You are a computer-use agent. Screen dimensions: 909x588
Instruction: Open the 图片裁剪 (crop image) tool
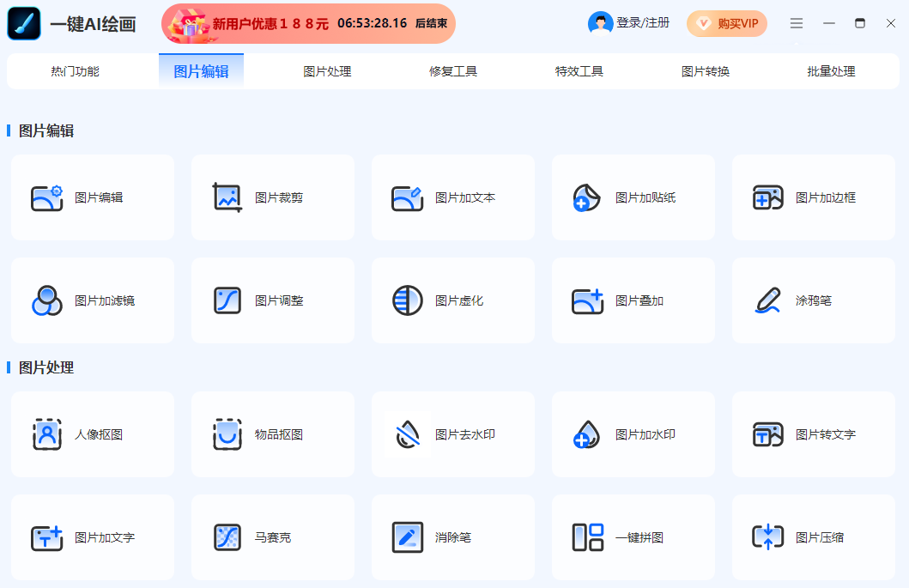pos(272,197)
